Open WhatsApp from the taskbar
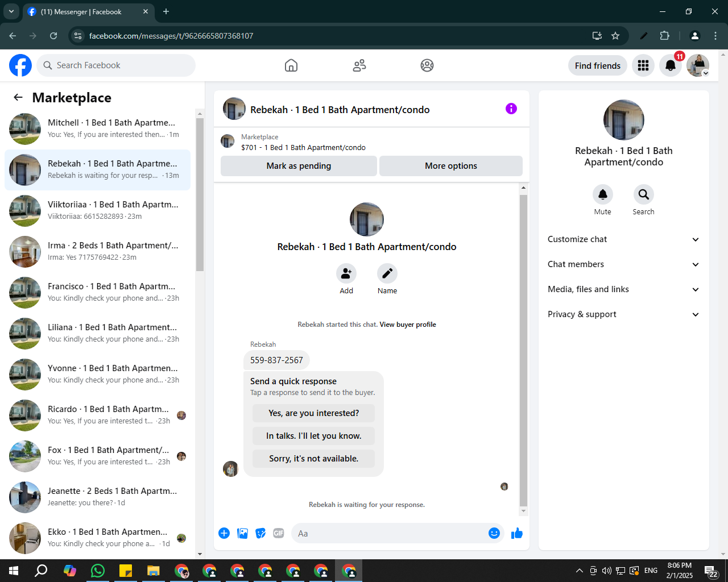 point(98,571)
